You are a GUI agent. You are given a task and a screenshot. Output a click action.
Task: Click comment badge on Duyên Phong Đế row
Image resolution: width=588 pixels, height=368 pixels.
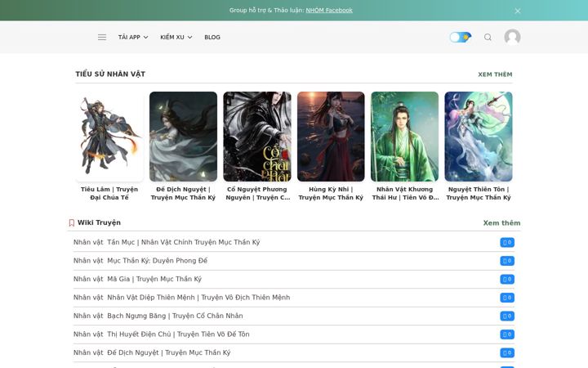point(507,261)
